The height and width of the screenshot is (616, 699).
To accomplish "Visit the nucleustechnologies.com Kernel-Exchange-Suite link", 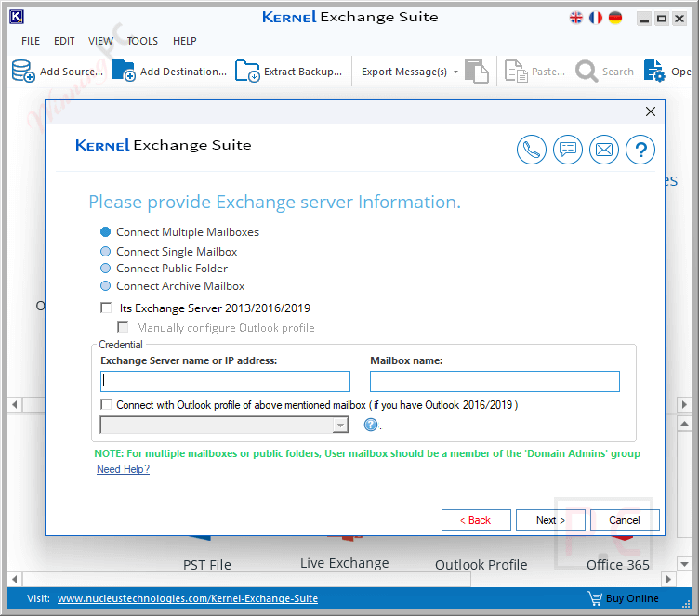I will tap(188, 598).
